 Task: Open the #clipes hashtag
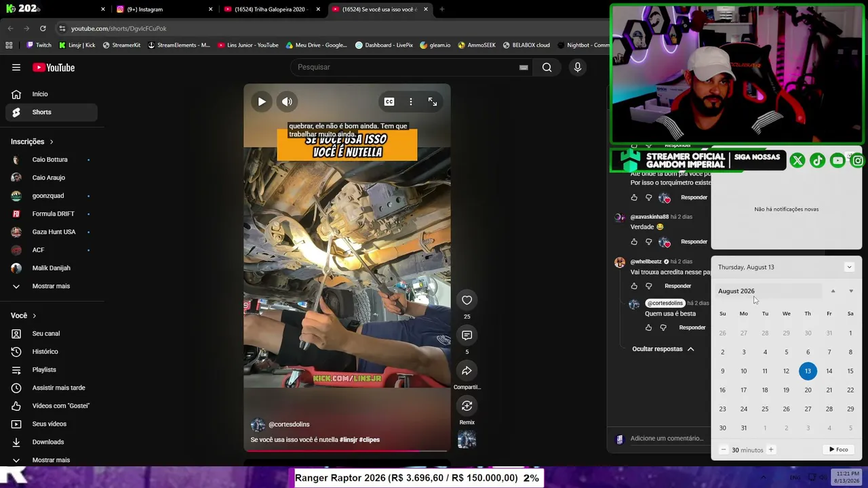[370, 440]
